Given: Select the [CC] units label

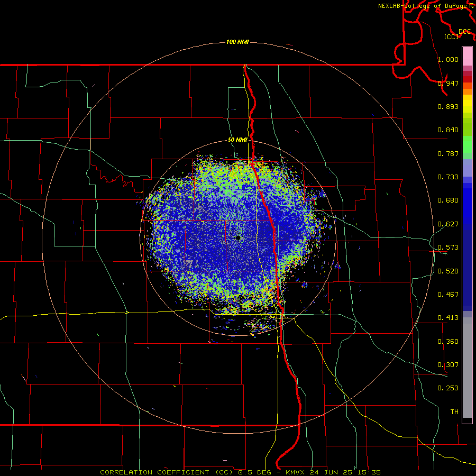Looking at the screenshot, I should pos(452,36).
